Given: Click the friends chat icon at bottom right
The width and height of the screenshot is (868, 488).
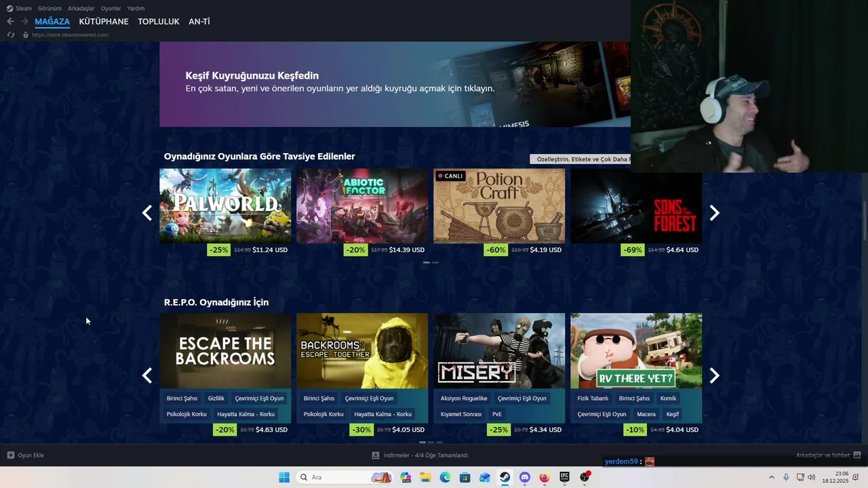Looking at the screenshot, I should [857, 455].
